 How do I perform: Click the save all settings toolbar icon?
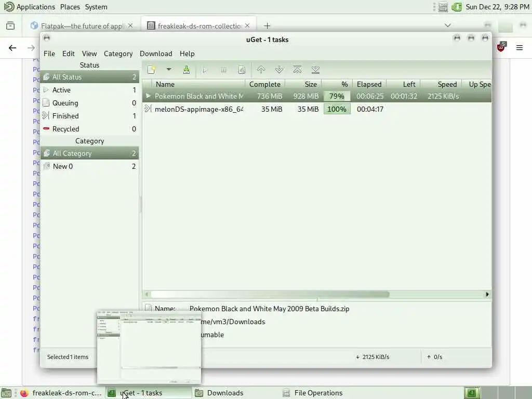click(187, 70)
